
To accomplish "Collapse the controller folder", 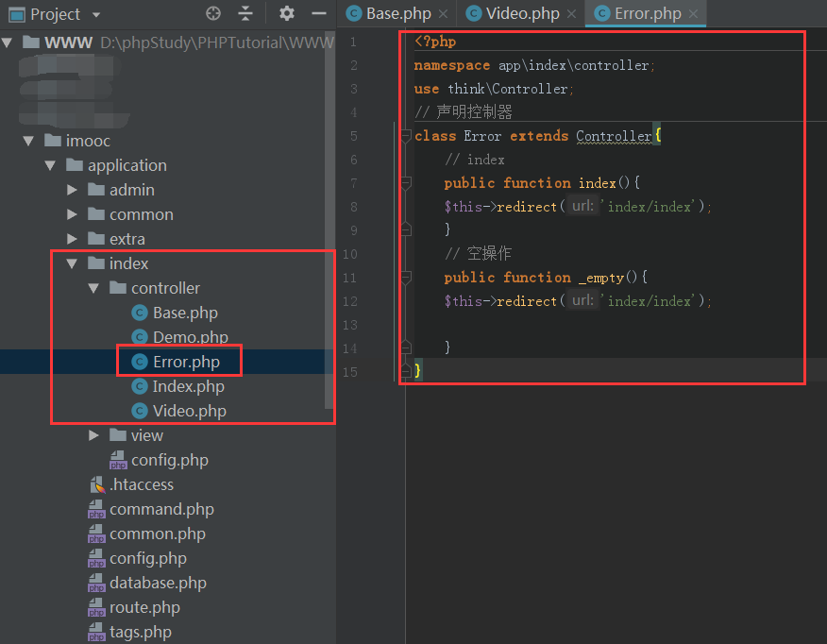I will click(x=93, y=289).
